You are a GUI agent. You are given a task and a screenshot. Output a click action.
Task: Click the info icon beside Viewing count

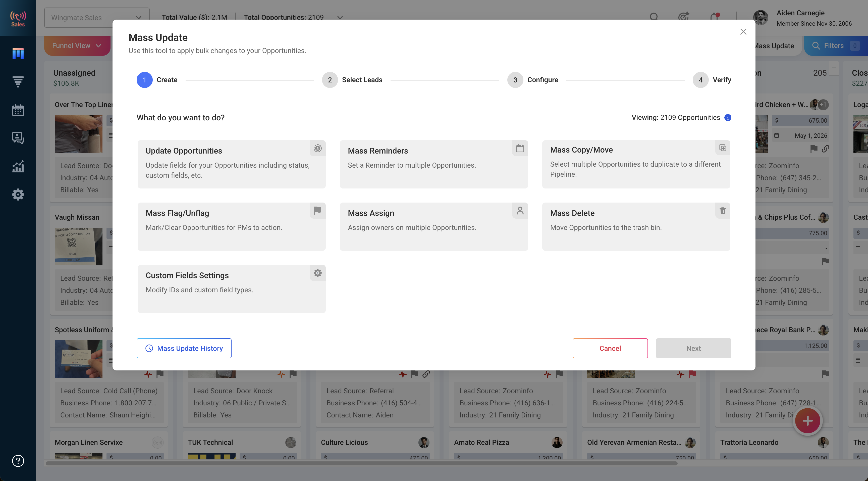pos(728,118)
